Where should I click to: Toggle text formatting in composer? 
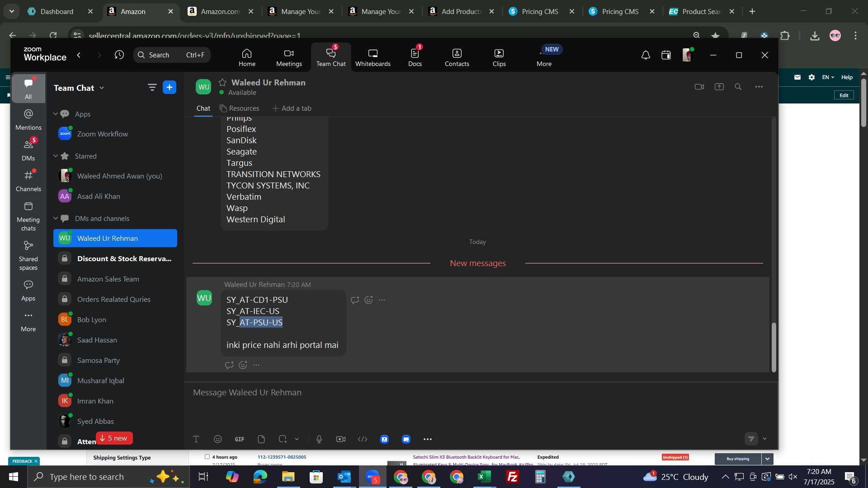pyautogui.click(x=196, y=439)
